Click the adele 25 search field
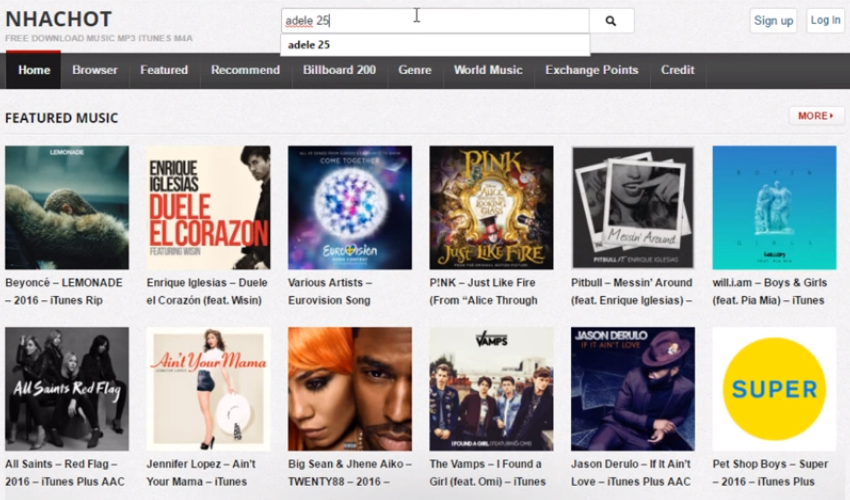Viewport: 850px width, 500px height. tap(435, 21)
